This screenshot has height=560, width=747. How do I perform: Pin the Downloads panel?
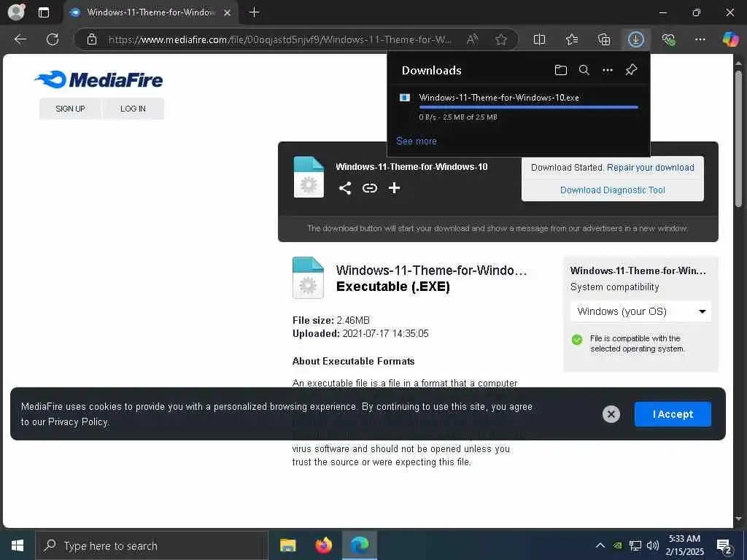point(631,70)
